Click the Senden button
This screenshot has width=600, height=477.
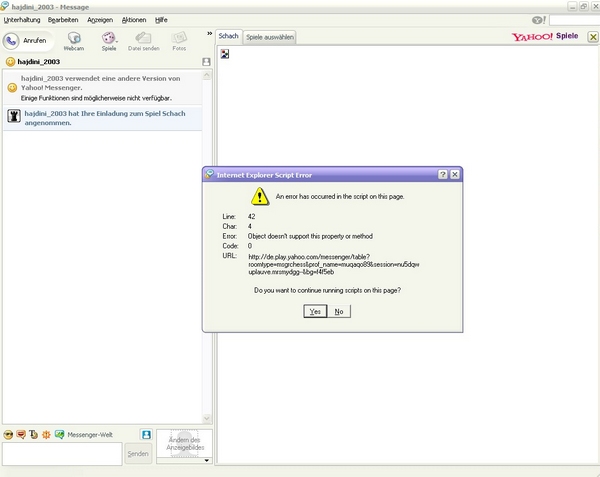pyautogui.click(x=138, y=454)
